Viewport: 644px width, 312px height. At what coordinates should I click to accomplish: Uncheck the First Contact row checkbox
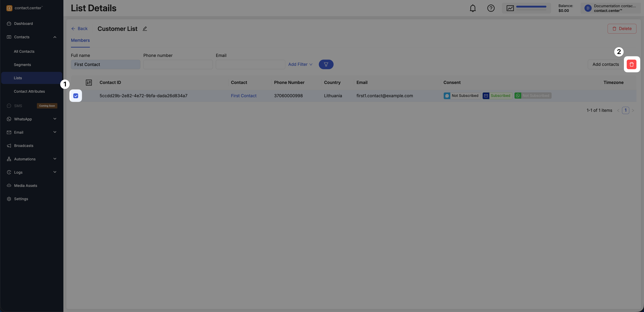[76, 96]
